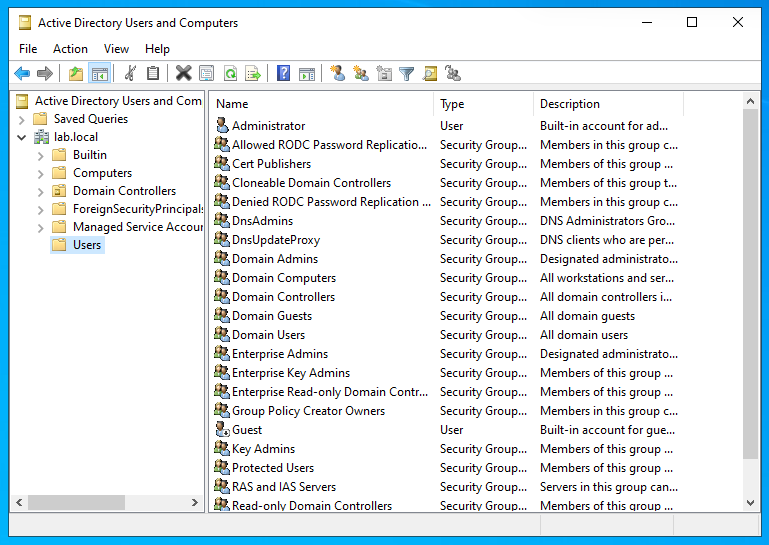The height and width of the screenshot is (545, 769).
Task: Select the Guest user icon
Action: (222, 430)
